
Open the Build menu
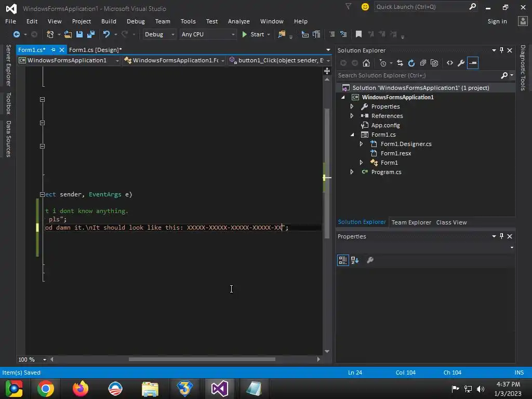[x=109, y=21]
